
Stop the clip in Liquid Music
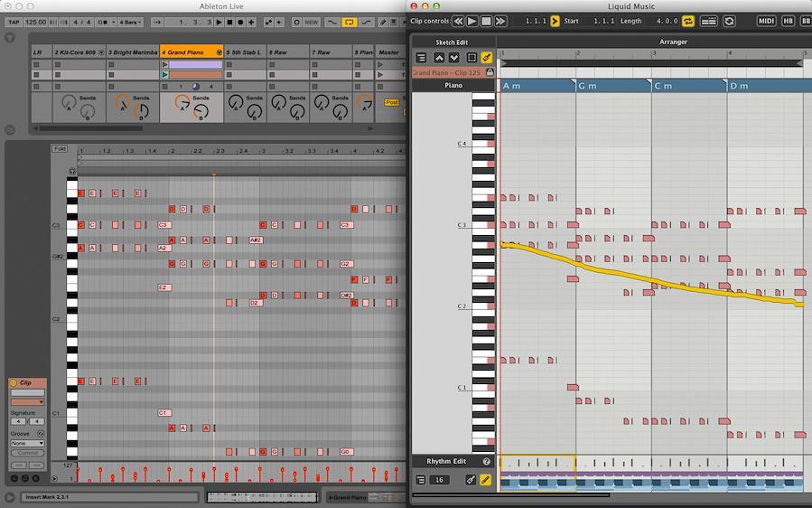pos(486,22)
